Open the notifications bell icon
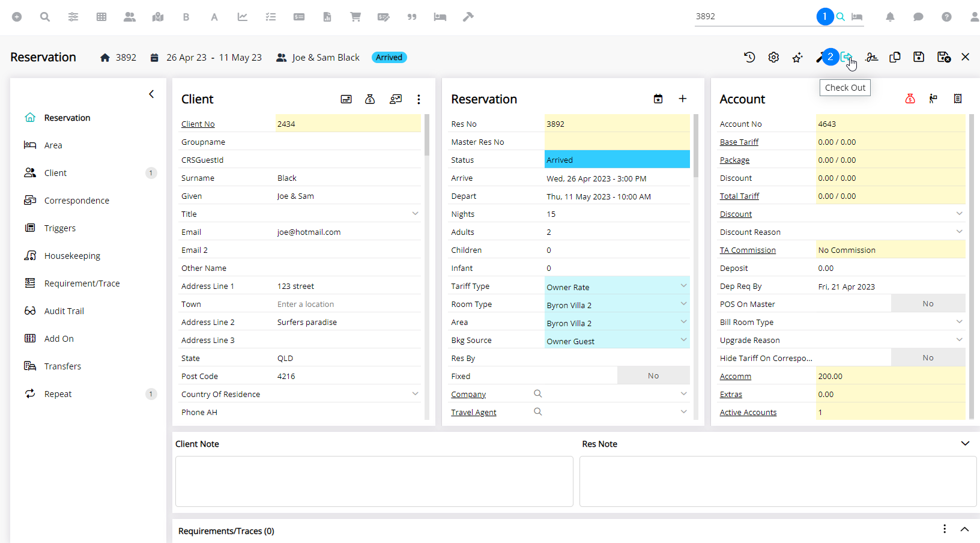 click(890, 17)
